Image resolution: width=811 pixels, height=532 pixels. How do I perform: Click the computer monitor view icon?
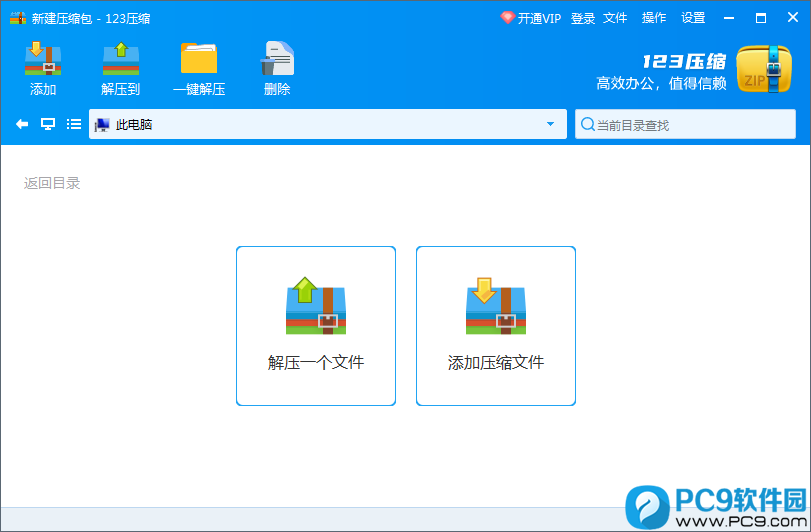tap(48, 124)
